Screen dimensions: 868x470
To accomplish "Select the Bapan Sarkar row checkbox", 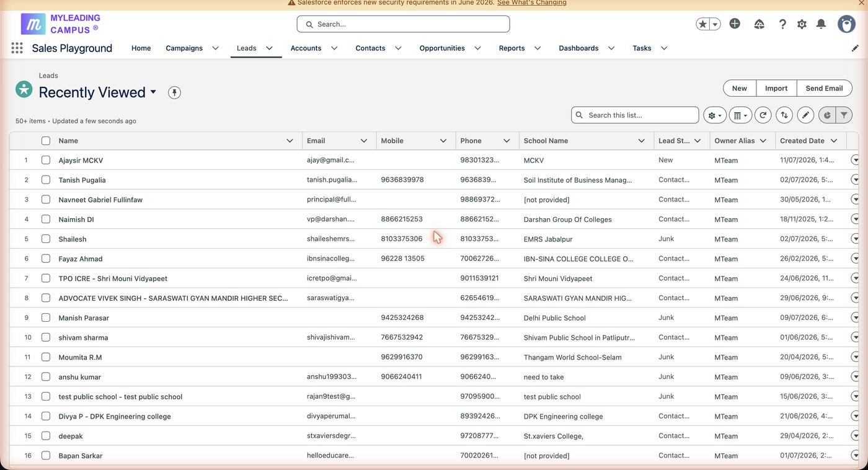I will [46, 456].
